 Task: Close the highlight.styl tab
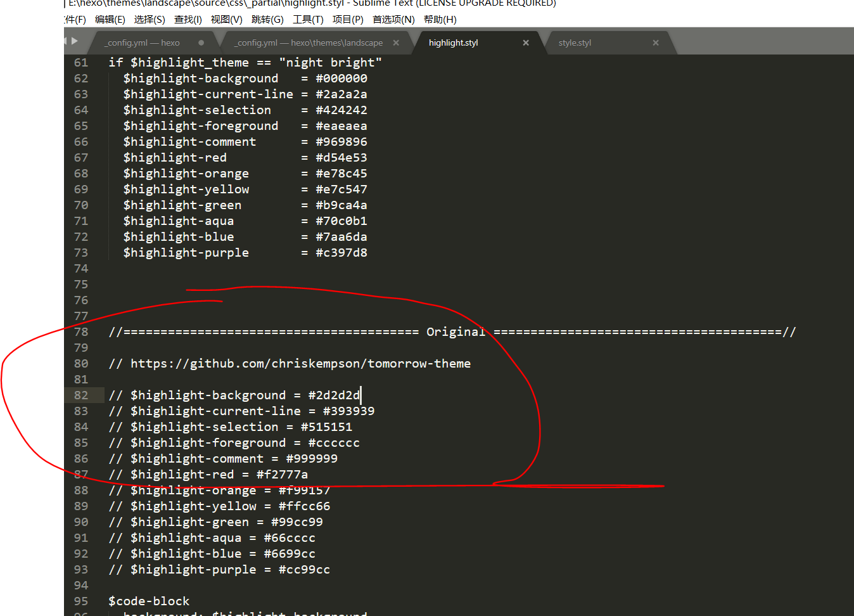click(x=526, y=43)
